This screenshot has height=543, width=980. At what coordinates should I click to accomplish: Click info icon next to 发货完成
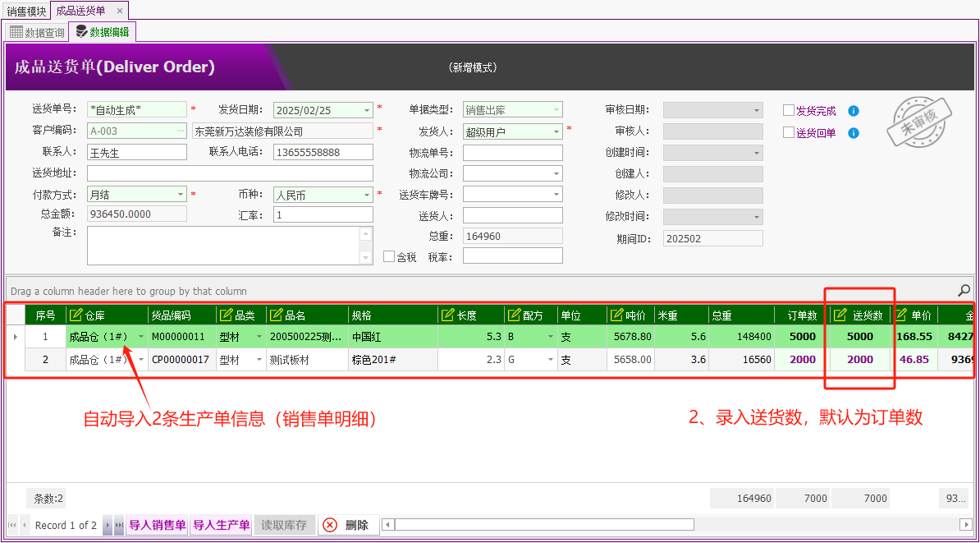pos(854,111)
